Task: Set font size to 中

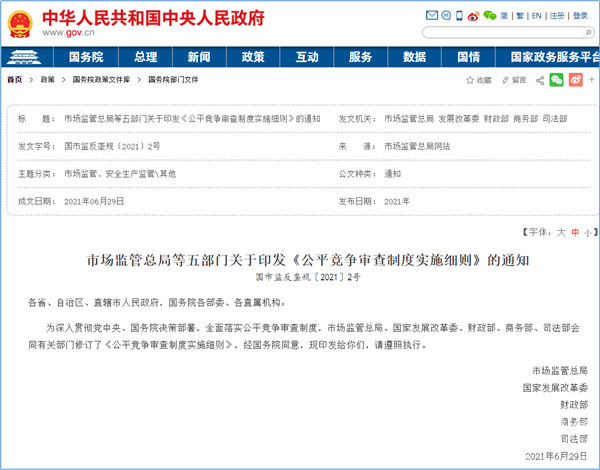Action: pyautogui.click(x=575, y=232)
